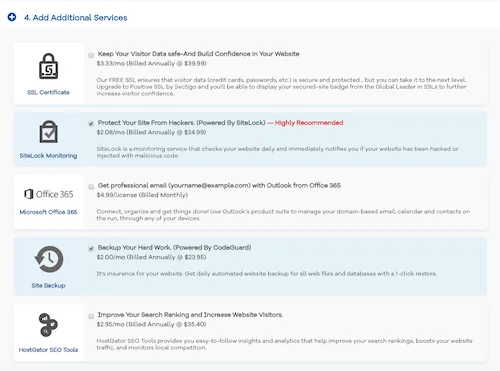500x371 pixels.
Task: Click the '$3.33/mo (Billed Annually @ $39.99)' price
Action: (x=151, y=63)
